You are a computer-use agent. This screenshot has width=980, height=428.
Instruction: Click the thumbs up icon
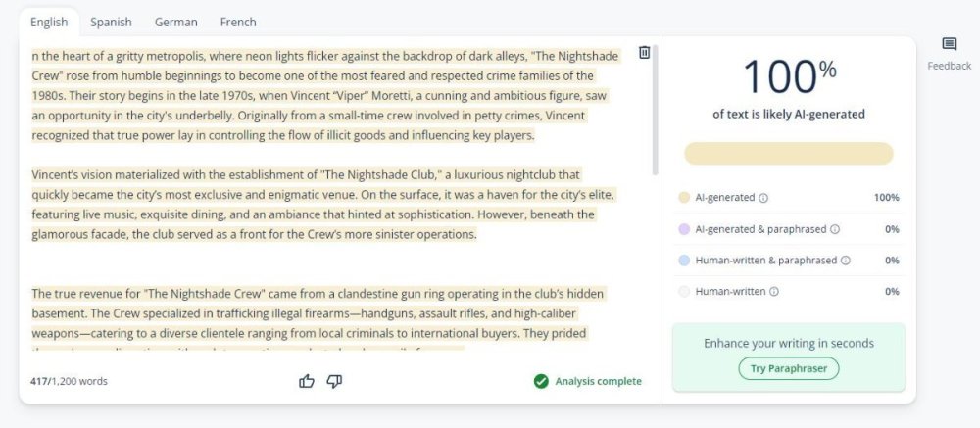click(307, 381)
